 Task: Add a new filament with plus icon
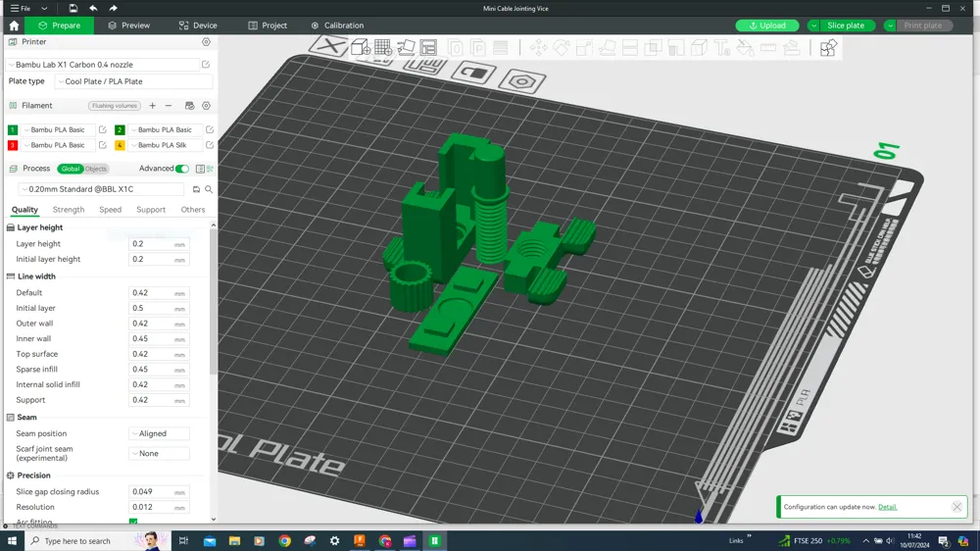(x=152, y=106)
